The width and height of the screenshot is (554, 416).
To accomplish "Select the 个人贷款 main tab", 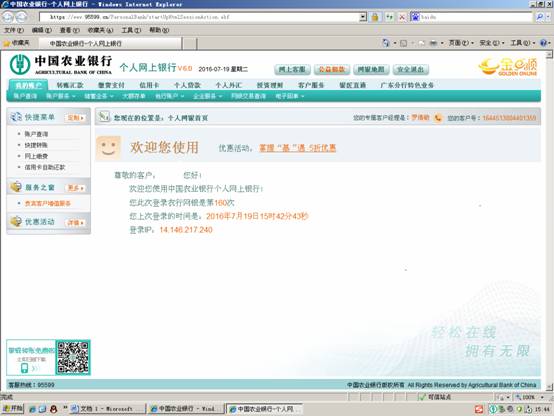I will (187, 85).
